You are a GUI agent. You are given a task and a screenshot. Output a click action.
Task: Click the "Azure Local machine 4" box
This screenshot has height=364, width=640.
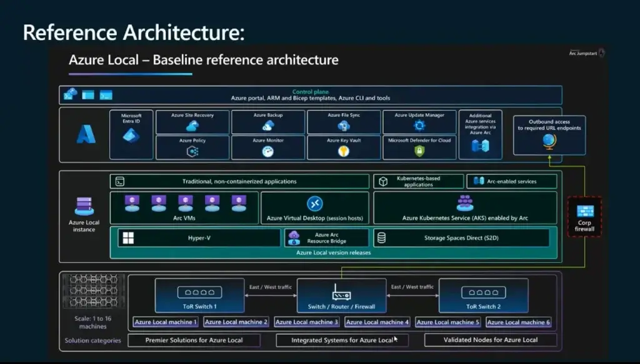click(x=377, y=322)
